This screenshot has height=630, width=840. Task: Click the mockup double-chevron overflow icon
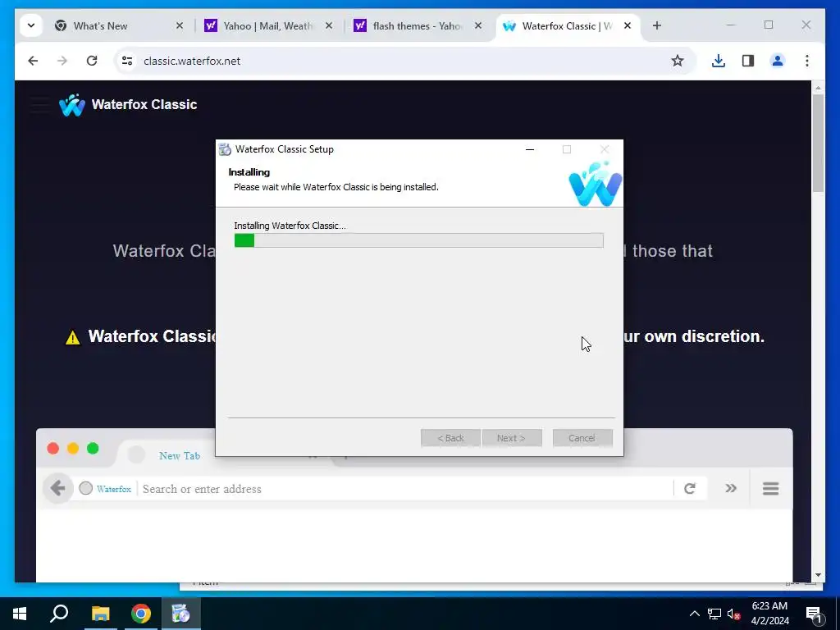click(731, 488)
